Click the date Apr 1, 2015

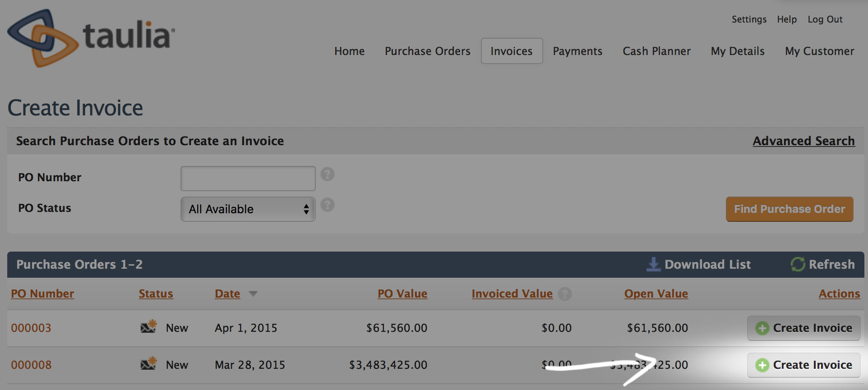(246, 328)
